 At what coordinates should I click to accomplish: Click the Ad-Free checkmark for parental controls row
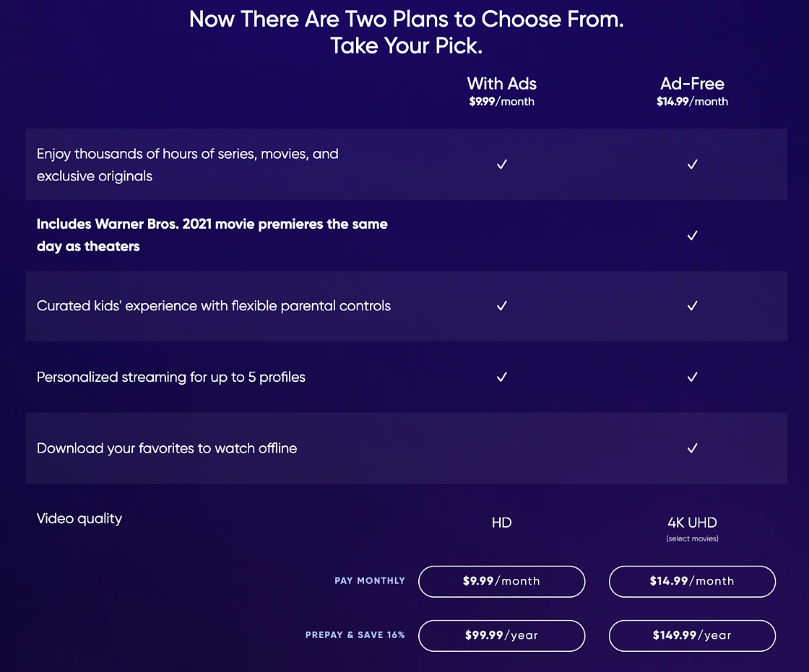tap(692, 305)
